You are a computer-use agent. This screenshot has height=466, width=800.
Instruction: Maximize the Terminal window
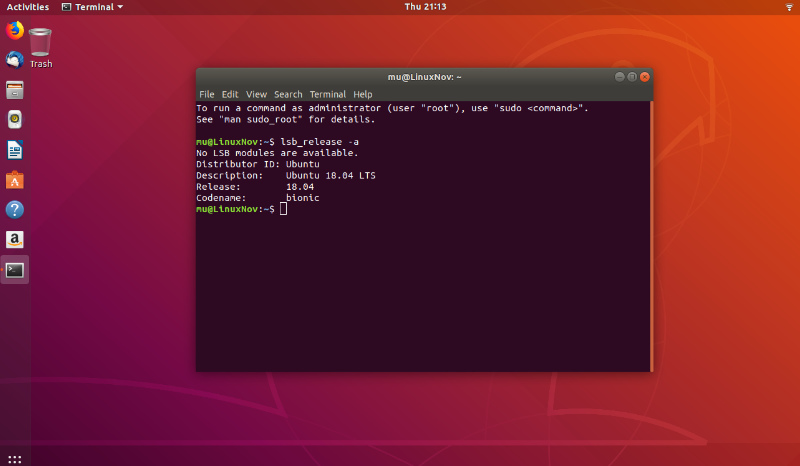coord(632,77)
